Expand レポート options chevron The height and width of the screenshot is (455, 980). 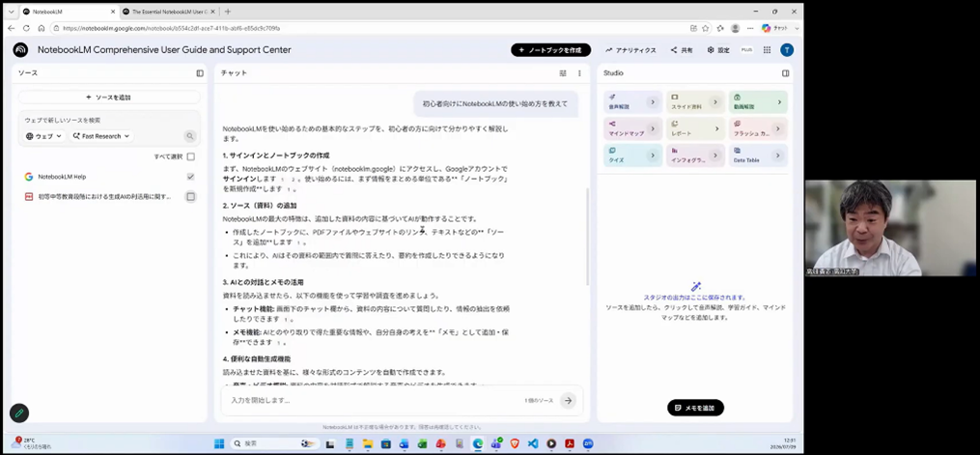coord(716,128)
